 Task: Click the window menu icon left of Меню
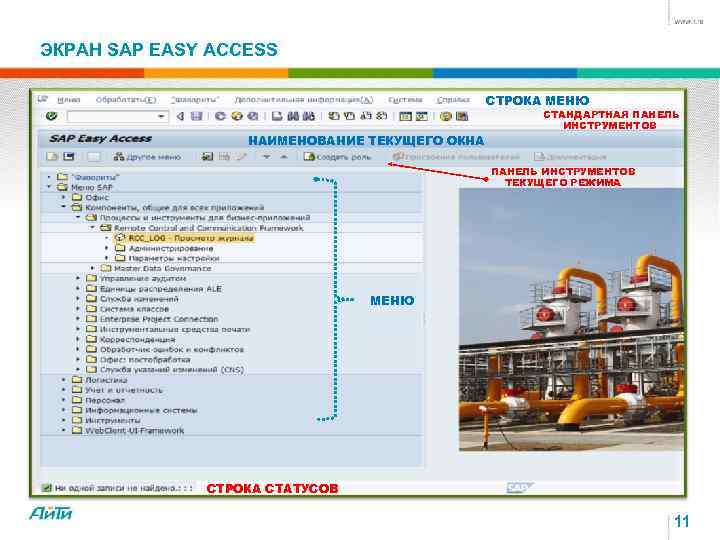click(x=43, y=99)
